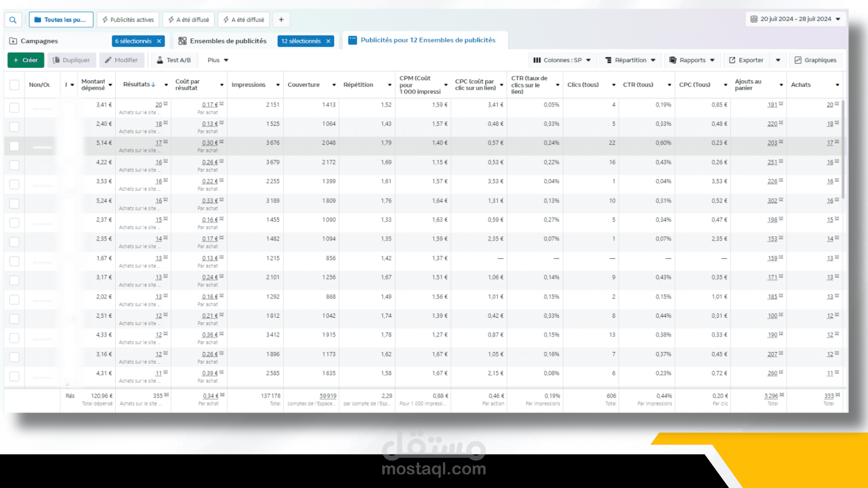Click the Rapports document icon
This screenshot has height=488, width=868.
673,60
